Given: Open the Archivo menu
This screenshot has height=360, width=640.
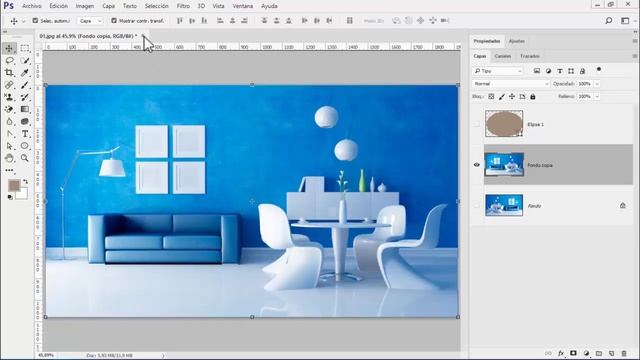Looking at the screenshot, I should tap(32, 6).
